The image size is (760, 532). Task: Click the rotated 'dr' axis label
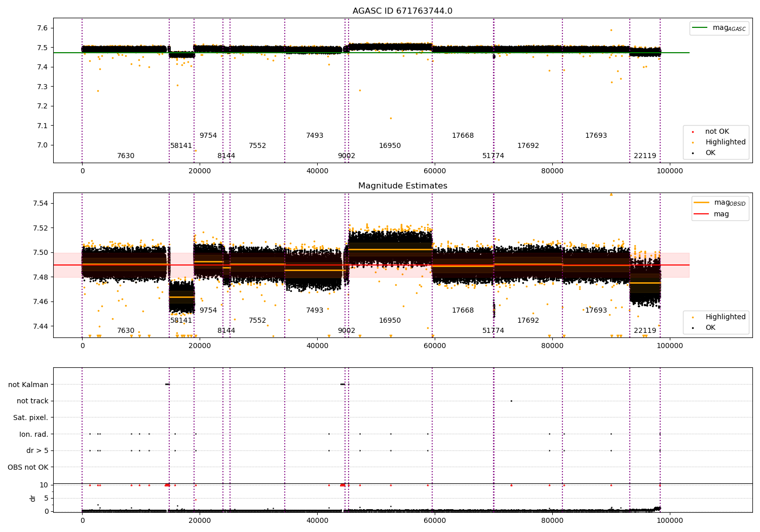(x=33, y=498)
